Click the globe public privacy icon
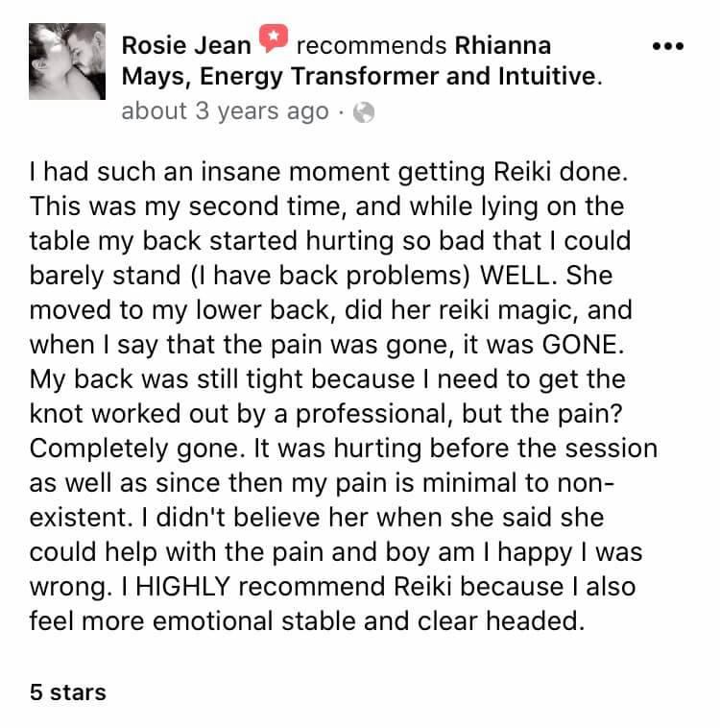Screen dimensions: 720x728 pos(363,112)
